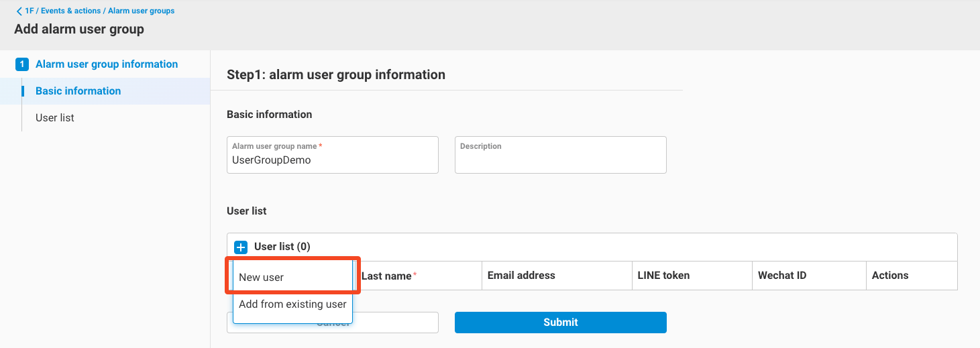Screen dimensions: 980x348
Task: Click the Email address column header
Action: click(x=521, y=276)
